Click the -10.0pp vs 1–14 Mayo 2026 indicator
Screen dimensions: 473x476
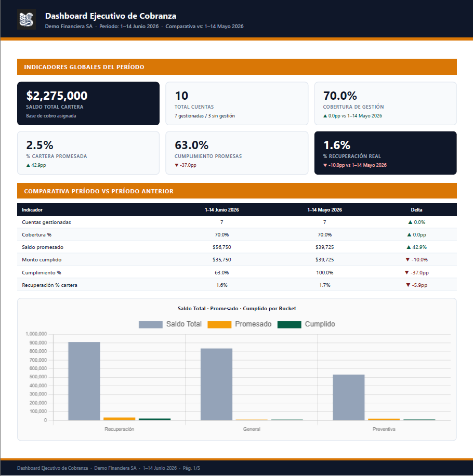[x=355, y=165]
